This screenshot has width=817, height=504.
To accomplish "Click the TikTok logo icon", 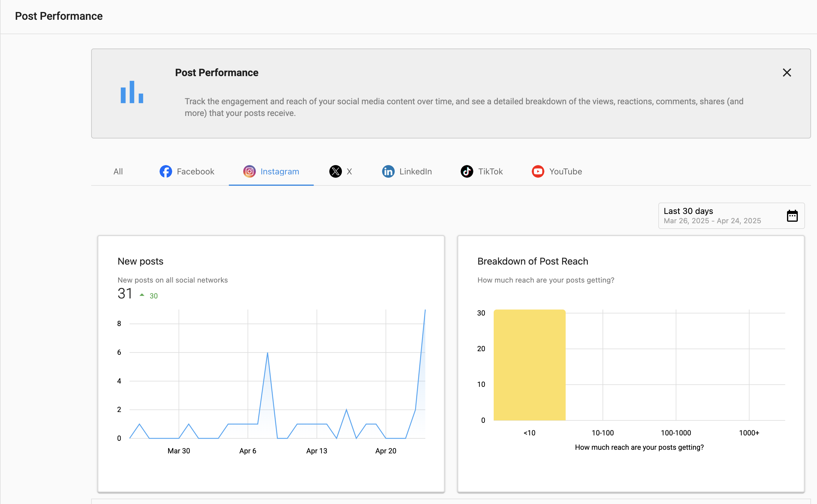I will 467,171.
